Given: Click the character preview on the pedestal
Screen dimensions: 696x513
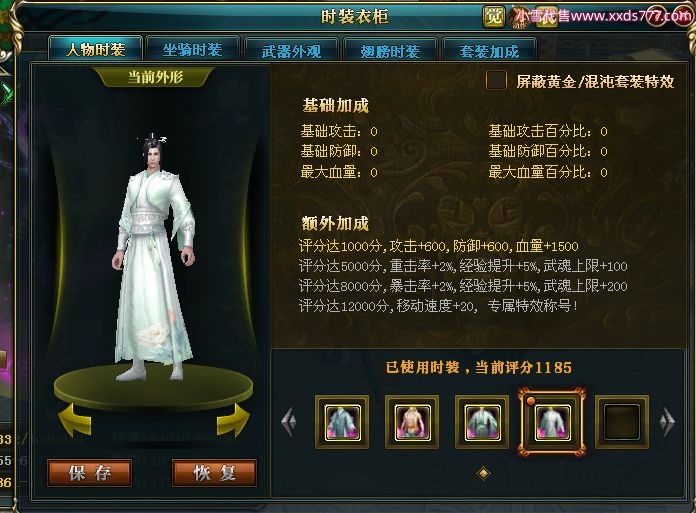Looking at the screenshot, I should 153,257.
